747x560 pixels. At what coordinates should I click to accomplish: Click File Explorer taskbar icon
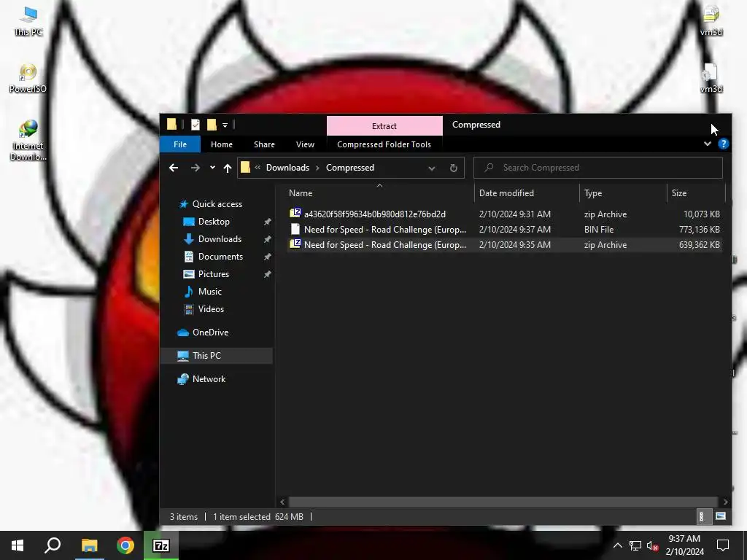89,545
